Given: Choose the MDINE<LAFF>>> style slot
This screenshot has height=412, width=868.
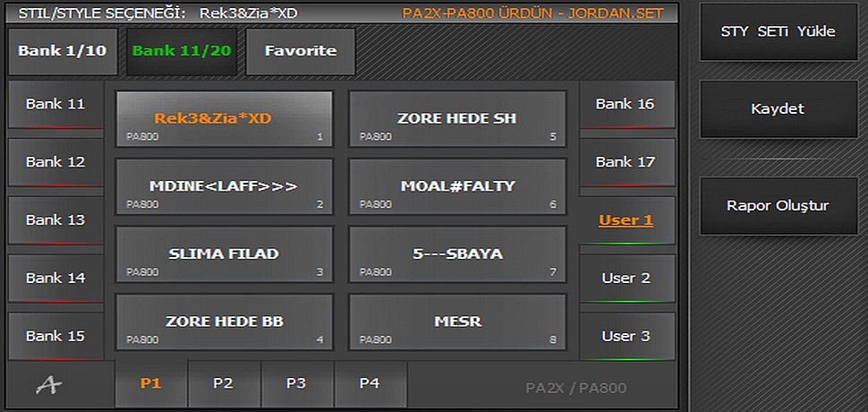Looking at the screenshot, I should tap(224, 186).
